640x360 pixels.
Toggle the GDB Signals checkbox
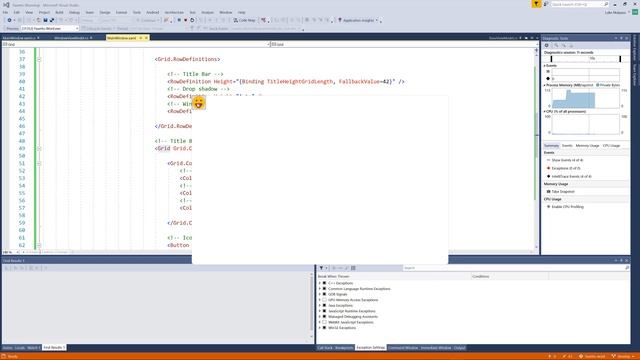click(x=324, y=294)
